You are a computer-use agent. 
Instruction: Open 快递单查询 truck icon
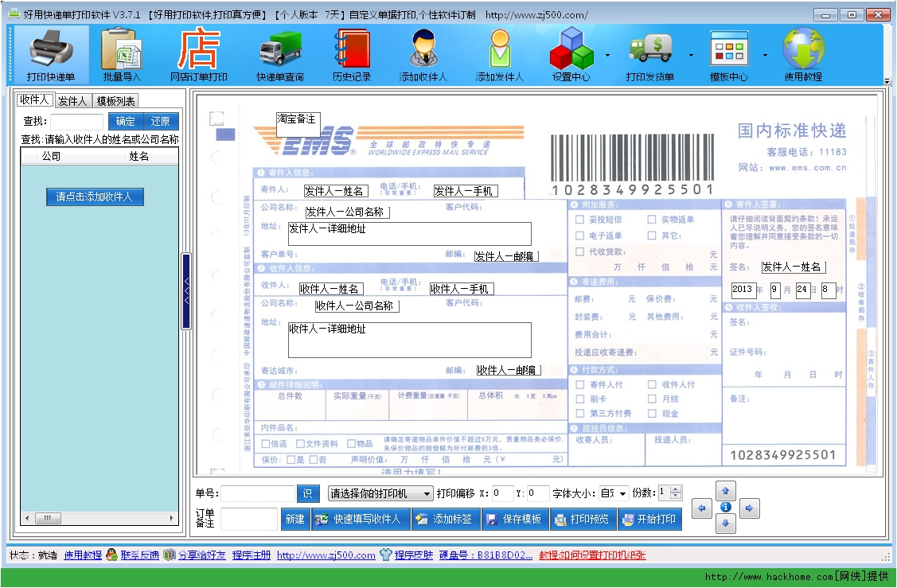279,55
